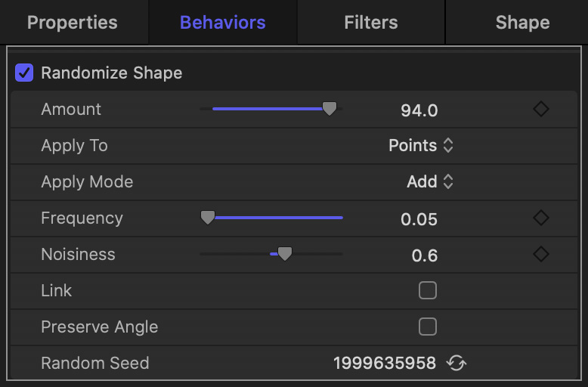Image resolution: width=588 pixels, height=387 pixels.
Task: Switch to the Properties tab
Action: [73, 23]
